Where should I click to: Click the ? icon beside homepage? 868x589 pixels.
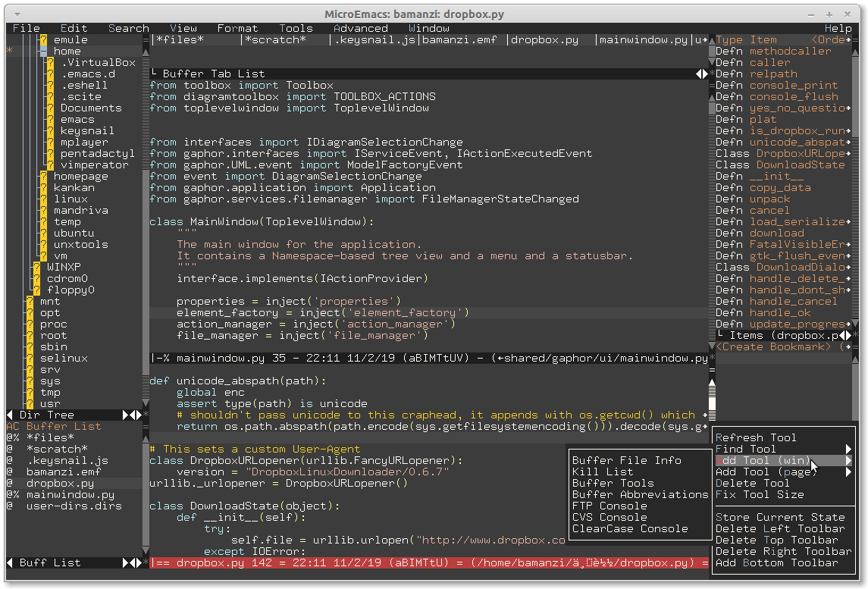[x=44, y=177]
